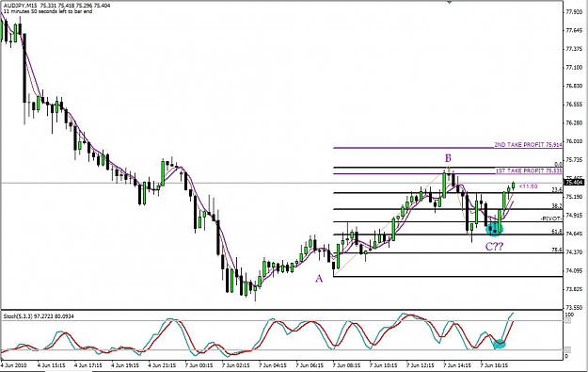Click the '7 Jun 06:15' time axis label
Viewport: 588px width, 372px height.
pyautogui.click(x=310, y=364)
